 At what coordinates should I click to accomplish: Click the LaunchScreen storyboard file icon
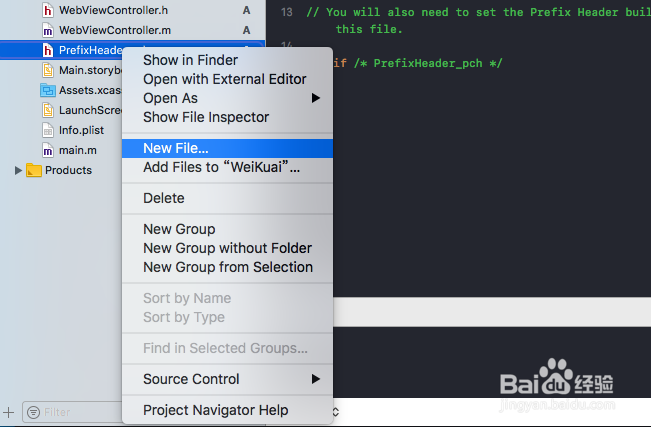48,110
